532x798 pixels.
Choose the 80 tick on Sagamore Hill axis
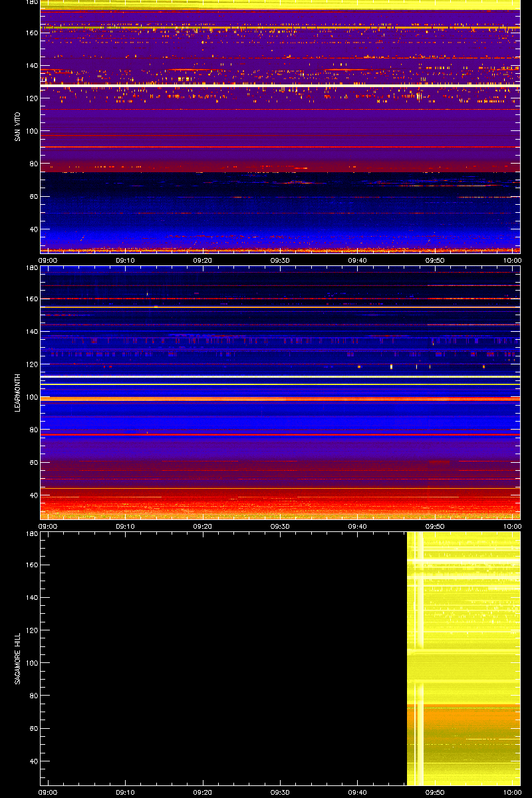point(33,696)
